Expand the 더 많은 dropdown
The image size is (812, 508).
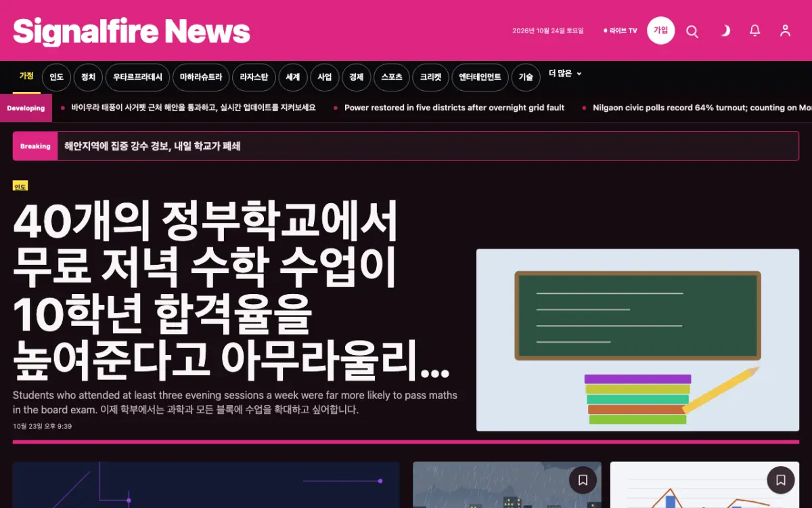565,74
